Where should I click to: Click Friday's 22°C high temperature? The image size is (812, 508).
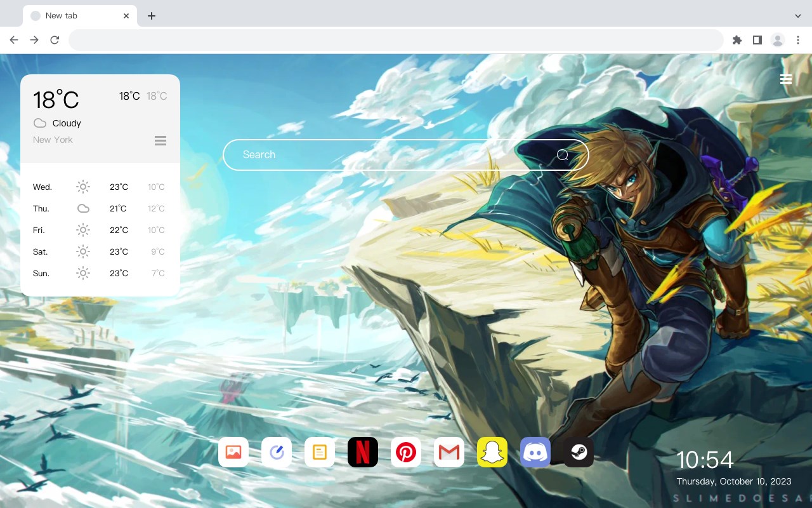pyautogui.click(x=119, y=230)
